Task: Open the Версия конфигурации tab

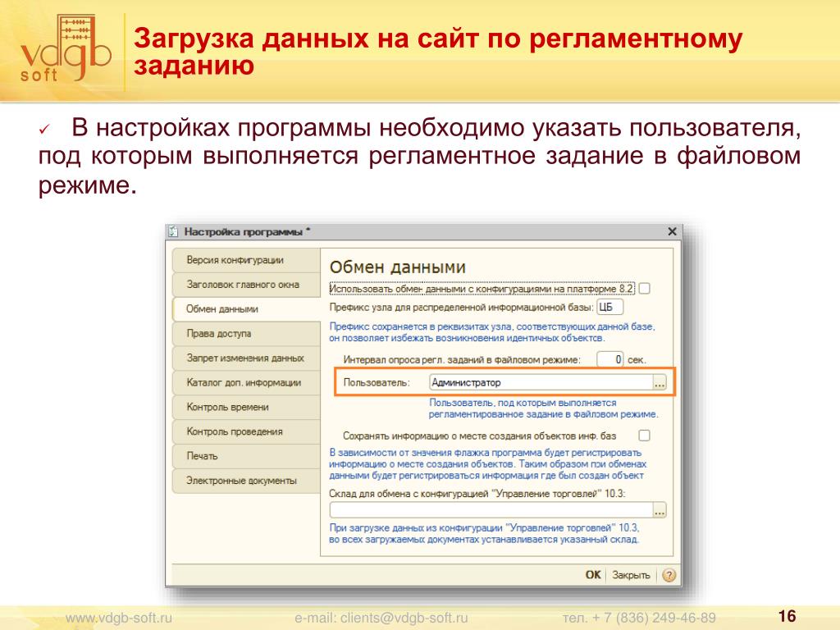Action: 246,260
